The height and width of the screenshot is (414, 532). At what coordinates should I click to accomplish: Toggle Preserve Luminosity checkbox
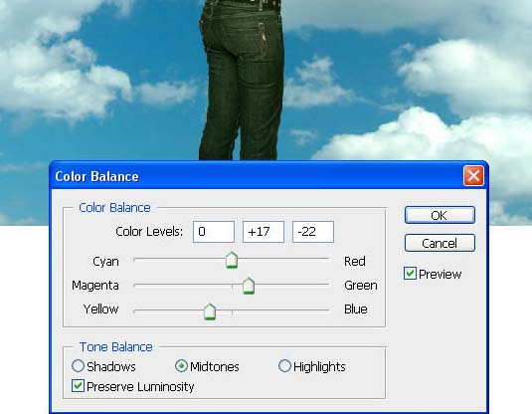(78, 386)
